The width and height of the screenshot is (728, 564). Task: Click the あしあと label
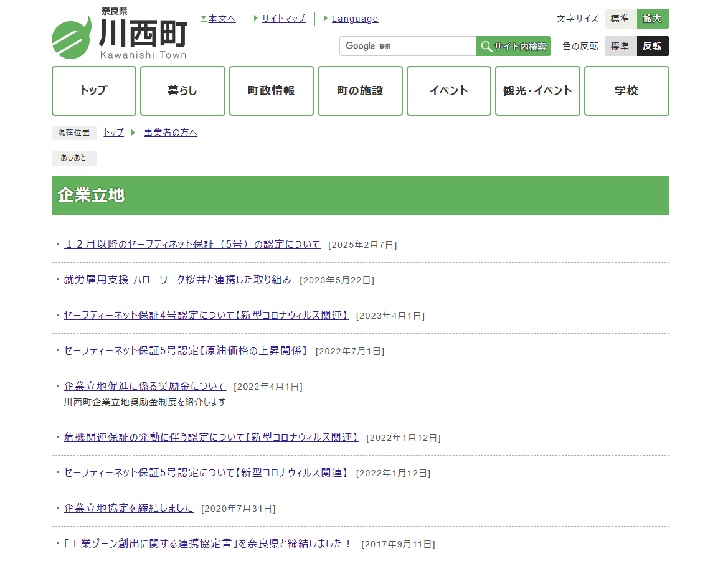coord(74,158)
